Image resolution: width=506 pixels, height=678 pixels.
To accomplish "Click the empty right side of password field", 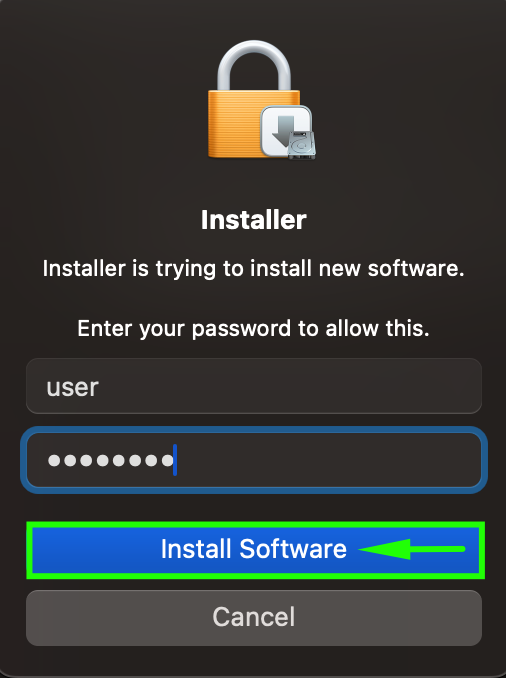I will click(x=329, y=460).
